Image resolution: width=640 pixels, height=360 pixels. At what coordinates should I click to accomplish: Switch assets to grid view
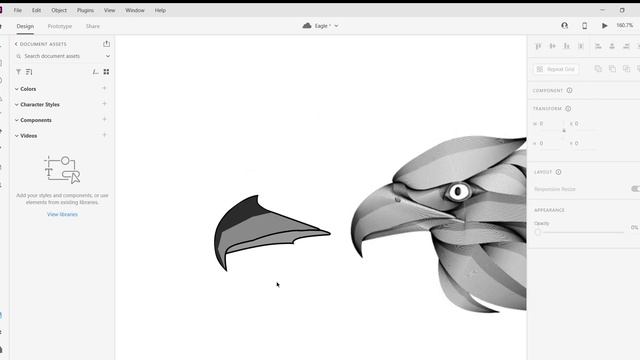[x=106, y=72]
